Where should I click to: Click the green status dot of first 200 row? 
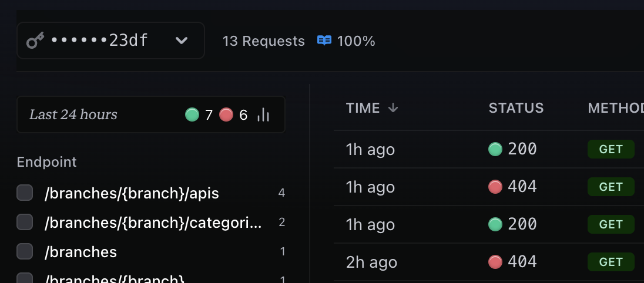pyautogui.click(x=495, y=149)
